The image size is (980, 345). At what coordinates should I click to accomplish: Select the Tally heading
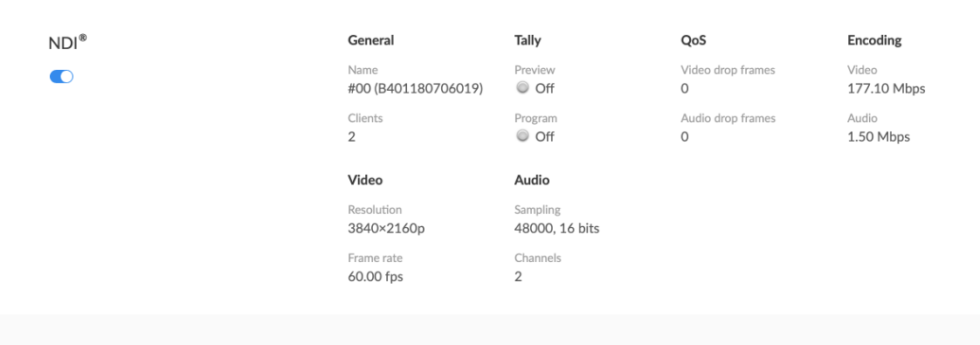[528, 41]
